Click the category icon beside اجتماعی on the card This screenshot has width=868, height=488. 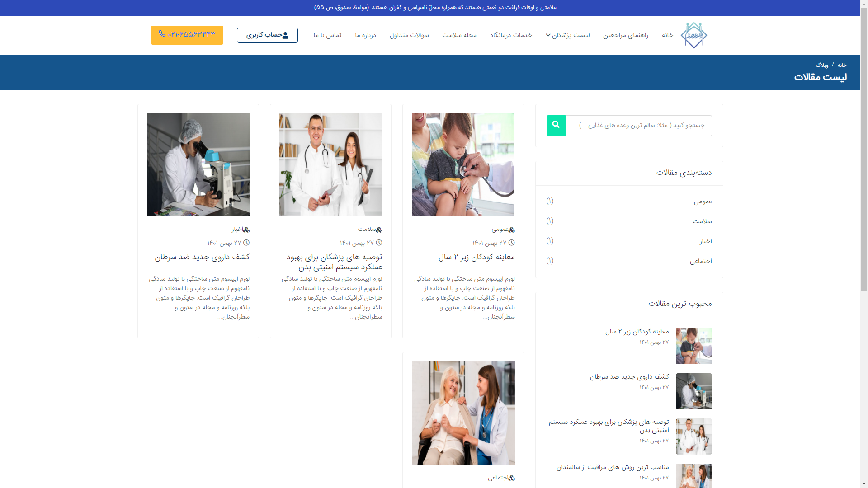tap(511, 478)
